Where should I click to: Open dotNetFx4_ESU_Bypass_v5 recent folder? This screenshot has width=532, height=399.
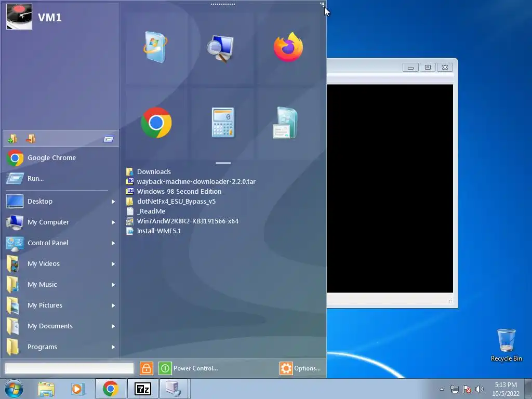tap(170, 201)
